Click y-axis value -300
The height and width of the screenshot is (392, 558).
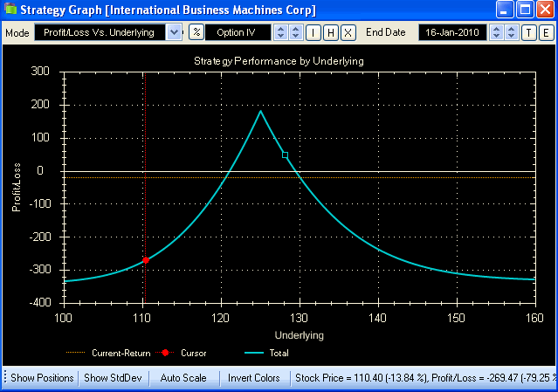point(40,269)
